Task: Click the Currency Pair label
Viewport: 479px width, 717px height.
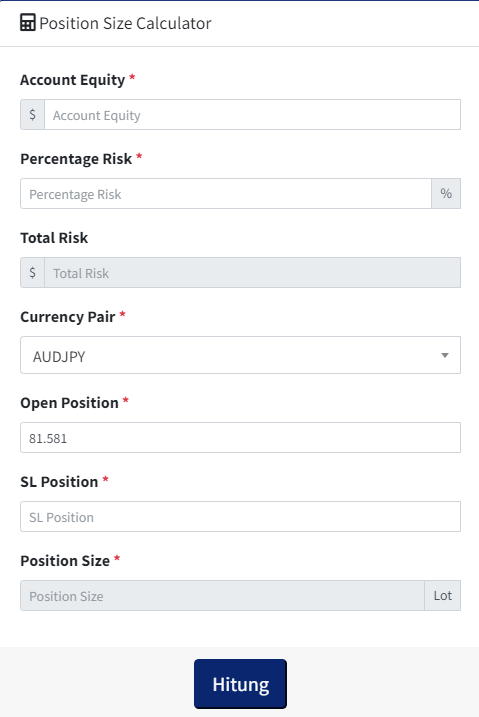Action: tap(68, 317)
